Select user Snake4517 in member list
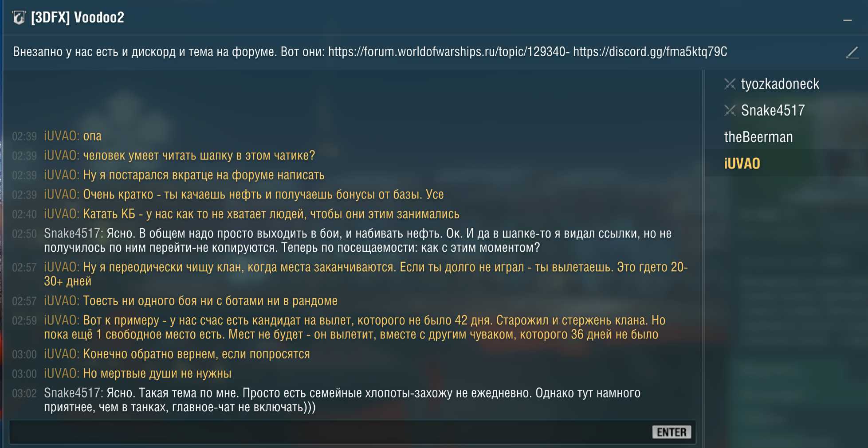868x448 pixels. pos(773,110)
